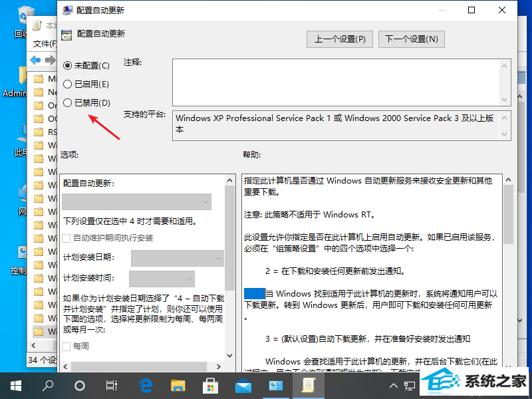Click comment box scroll up arrow
The image size is (532, 399).
click(x=504, y=66)
